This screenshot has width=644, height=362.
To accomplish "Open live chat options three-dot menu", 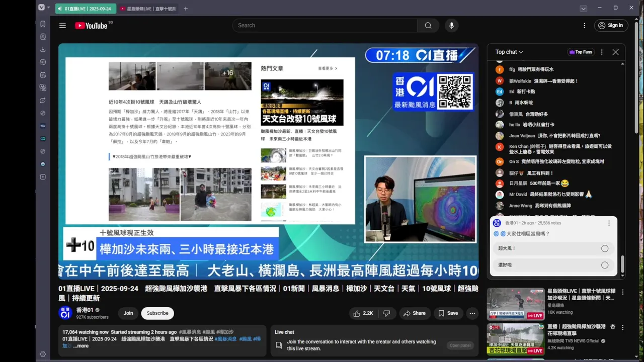I will coord(602,52).
